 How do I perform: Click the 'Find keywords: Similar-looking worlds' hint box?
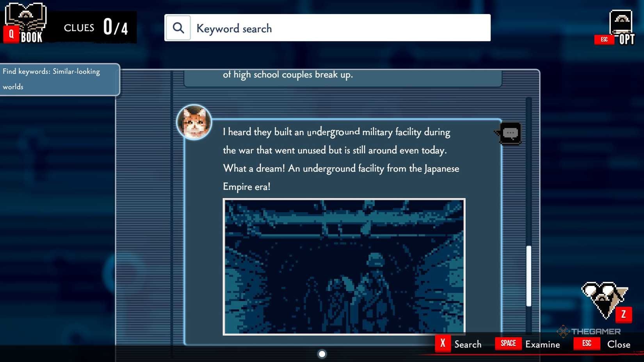click(x=60, y=79)
